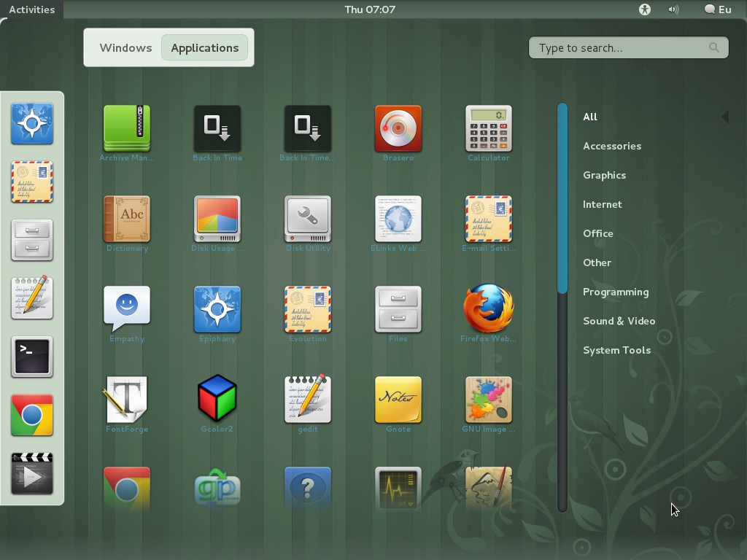Launch the help question-mark app in the bottom row
747x560 pixels.
point(308,489)
